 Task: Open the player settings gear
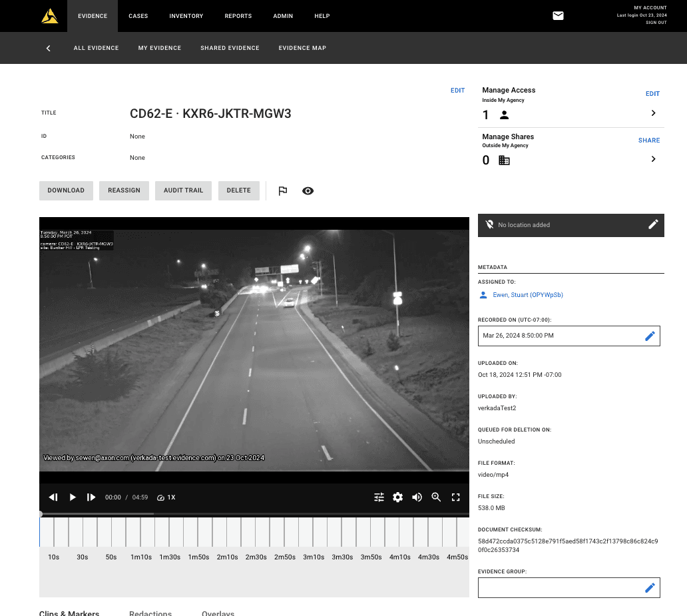pos(397,497)
